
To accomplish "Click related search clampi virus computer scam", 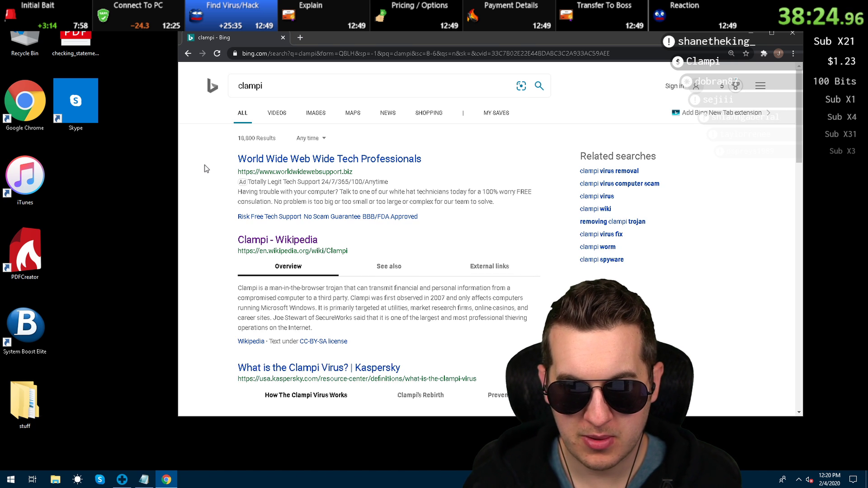I will point(620,184).
